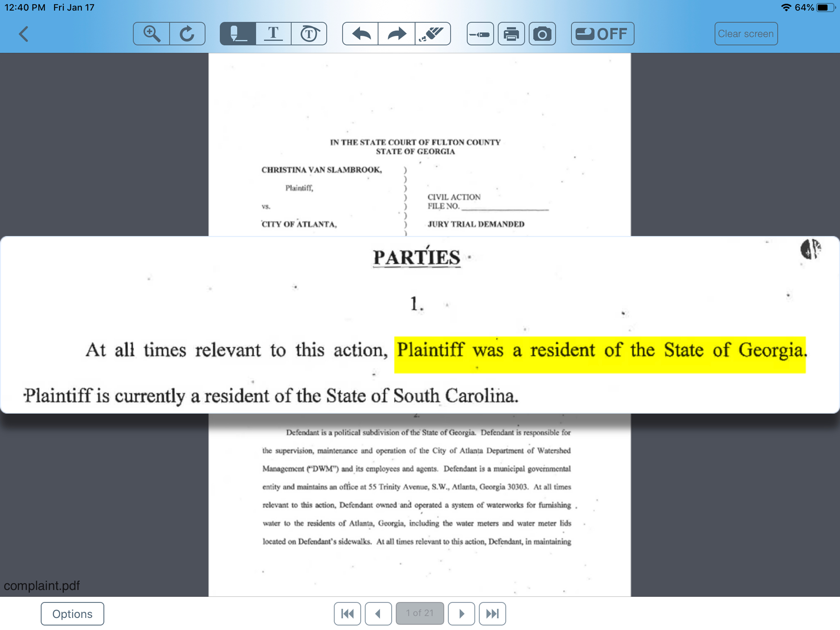
Task: Tap the Clear screen button
Action: pos(746,34)
